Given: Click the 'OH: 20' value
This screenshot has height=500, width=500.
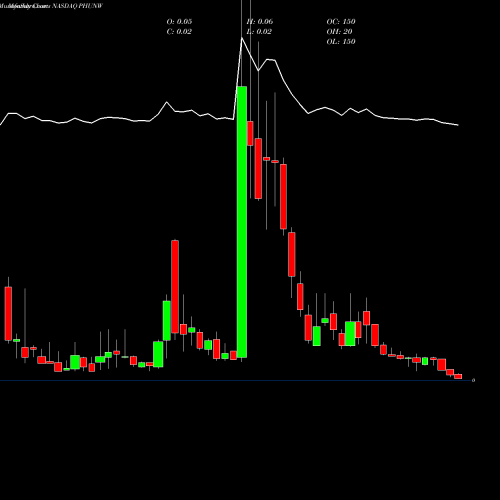Looking at the screenshot, I should (339, 31).
